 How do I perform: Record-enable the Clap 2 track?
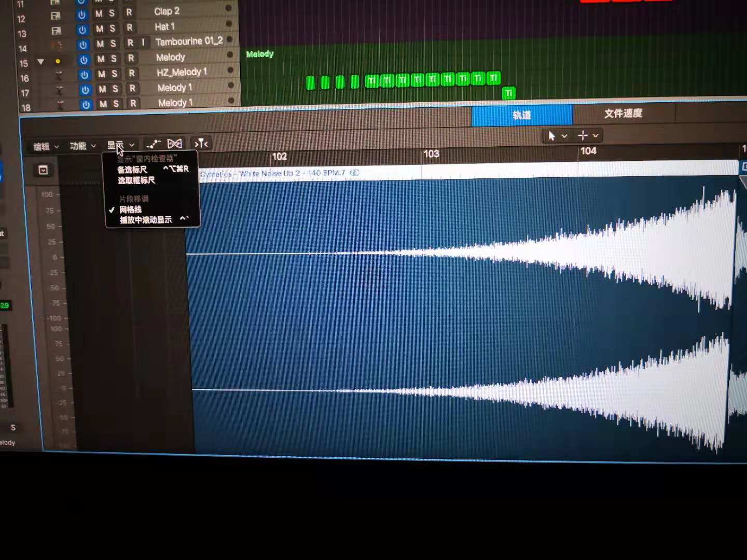pyautogui.click(x=129, y=12)
